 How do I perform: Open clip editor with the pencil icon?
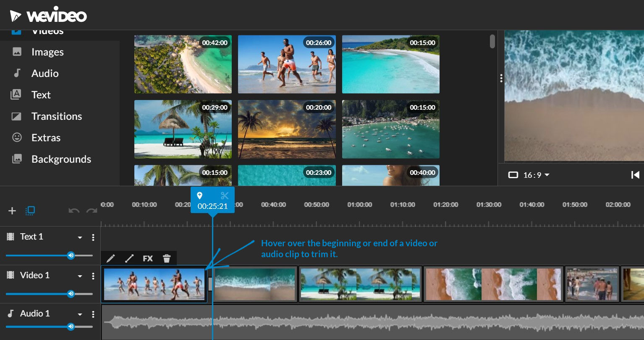[x=111, y=258]
